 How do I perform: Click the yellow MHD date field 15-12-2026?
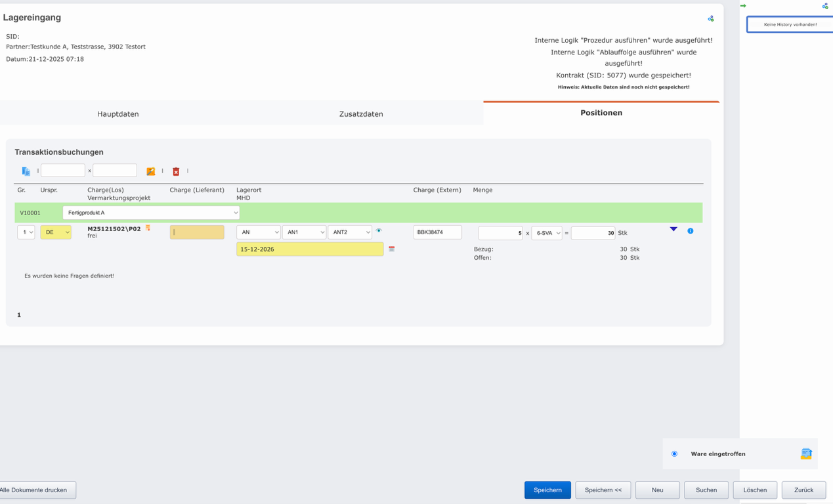(310, 249)
